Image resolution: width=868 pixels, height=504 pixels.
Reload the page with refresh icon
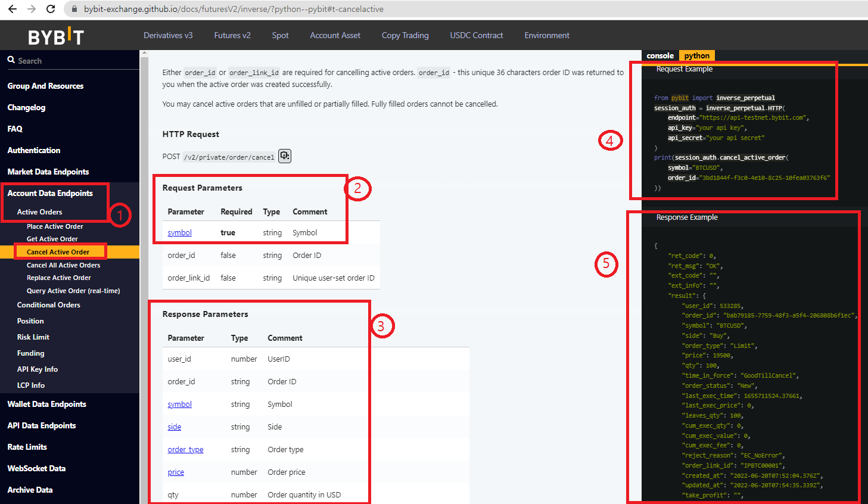[51, 9]
